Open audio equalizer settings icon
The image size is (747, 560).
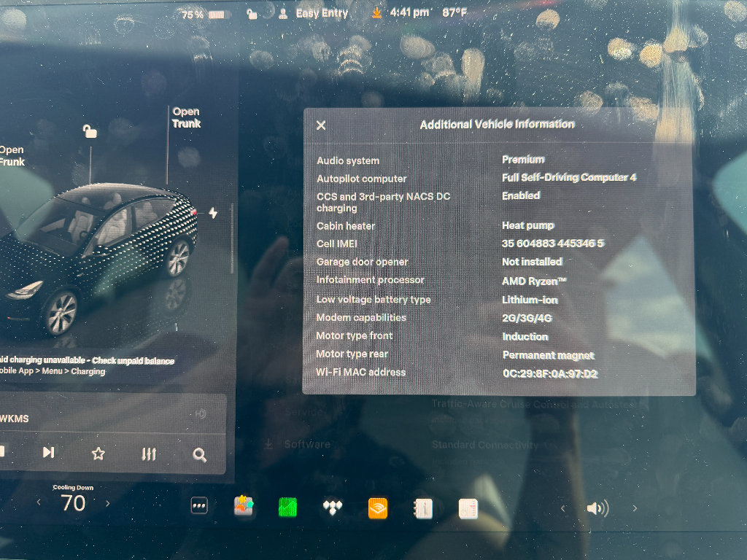(149, 454)
